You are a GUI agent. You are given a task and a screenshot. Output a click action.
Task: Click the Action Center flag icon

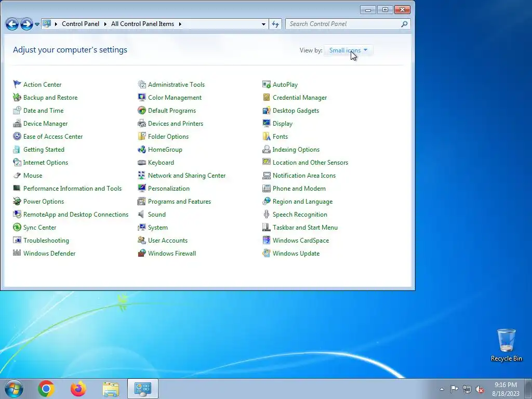coord(17,84)
